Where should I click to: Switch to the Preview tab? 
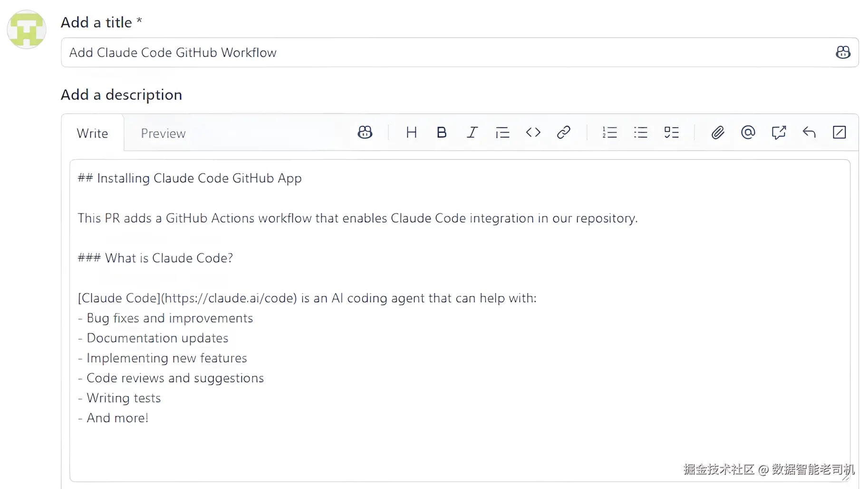pos(163,133)
